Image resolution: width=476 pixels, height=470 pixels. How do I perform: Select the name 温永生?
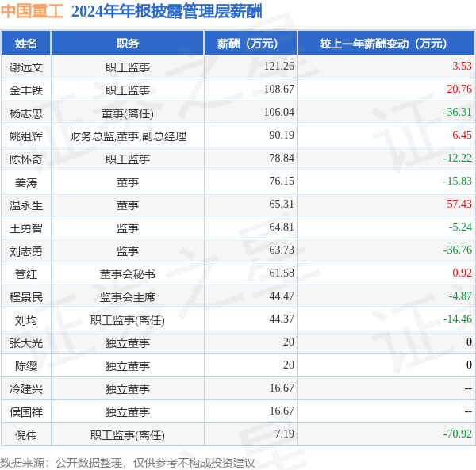(26, 205)
